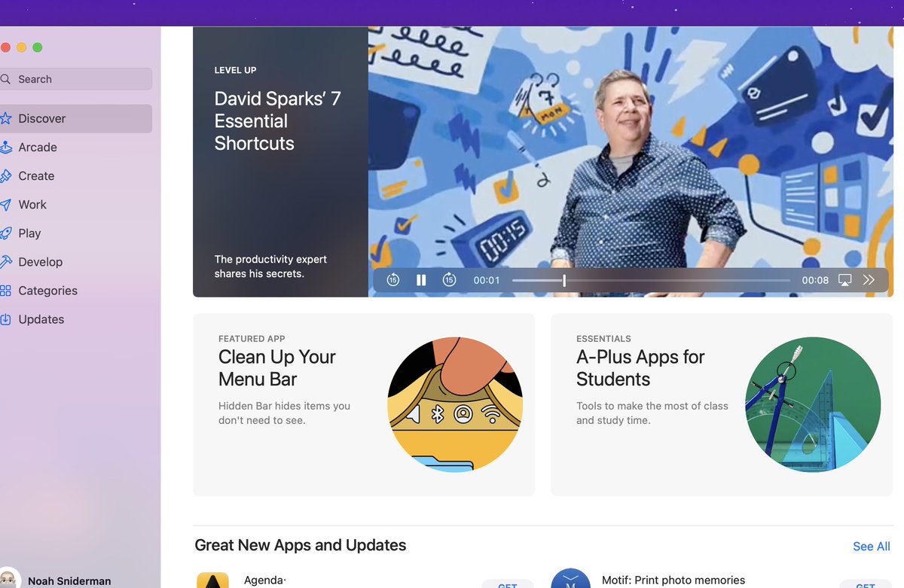Open the Discover section

[x=76, y=118]
